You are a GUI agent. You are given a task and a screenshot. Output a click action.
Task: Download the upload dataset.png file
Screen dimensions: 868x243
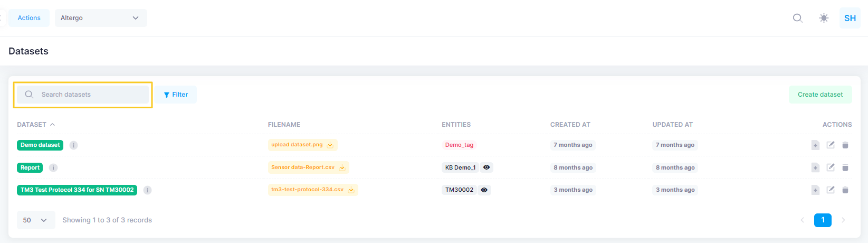330,145
